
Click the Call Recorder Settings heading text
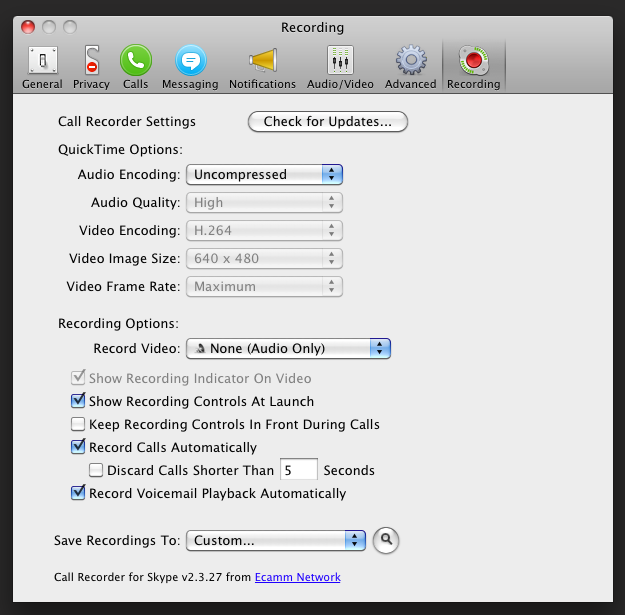[127, 121]
